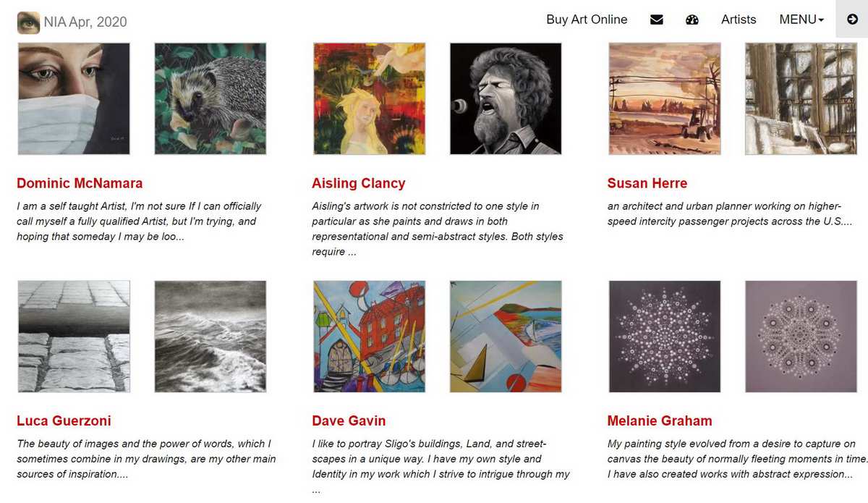868x503 pixels.
Task: View the Luke Kelly singer portrait thumbnail
Action: pos(505,98)
